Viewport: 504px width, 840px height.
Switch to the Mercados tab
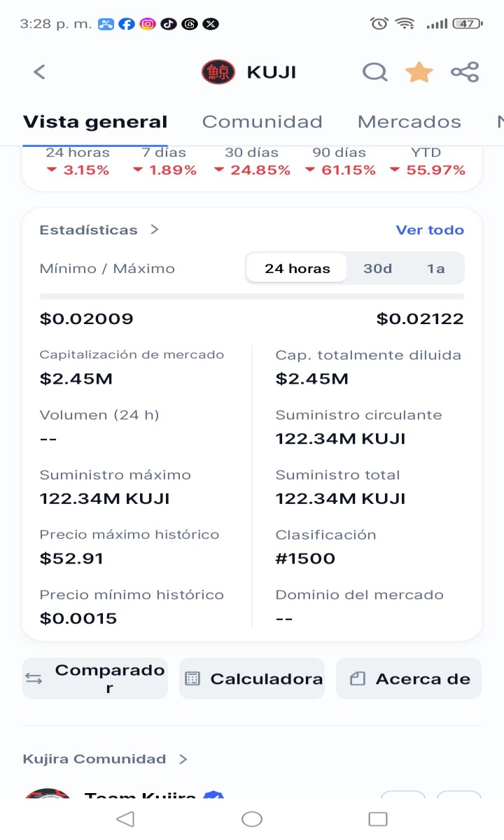tap(409, 122)
